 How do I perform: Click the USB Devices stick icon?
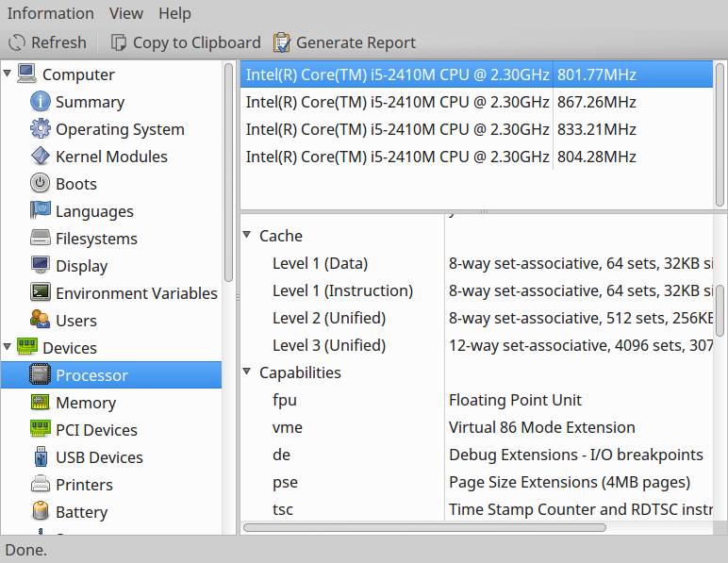41,456
